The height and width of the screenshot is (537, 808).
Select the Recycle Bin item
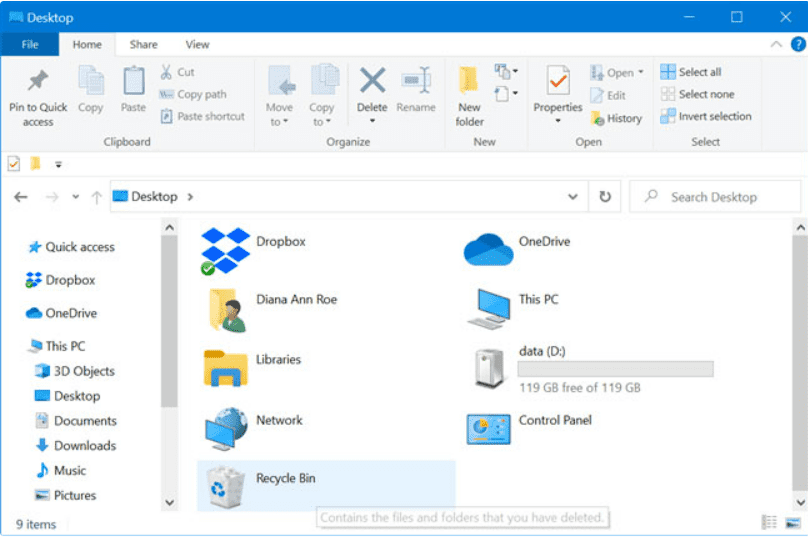(326, 485)
